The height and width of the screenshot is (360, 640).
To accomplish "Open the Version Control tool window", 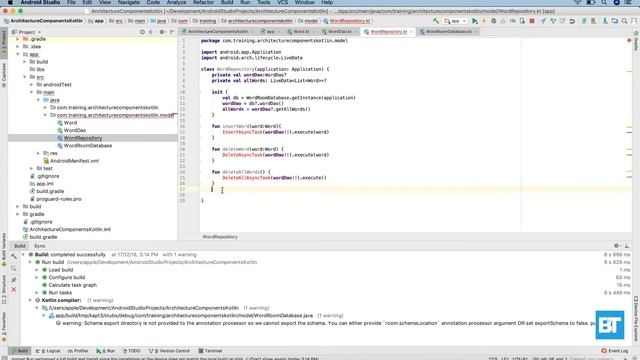I will (169, 351).
